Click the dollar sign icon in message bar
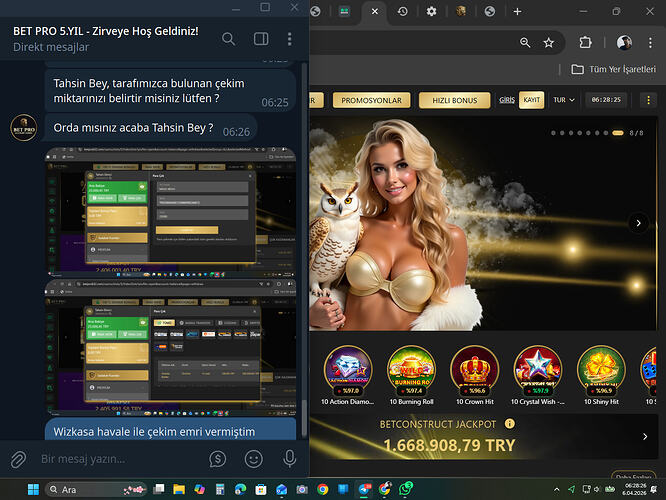The width and height of the screenshot is (666, 500). pyautogui.click(x=218, y=459)
